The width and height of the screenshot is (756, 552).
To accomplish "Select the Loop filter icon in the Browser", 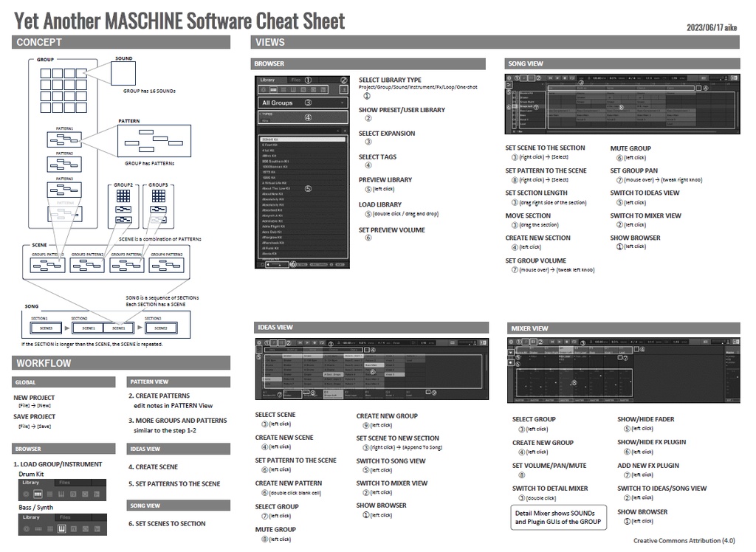I will tap(313, 89).
